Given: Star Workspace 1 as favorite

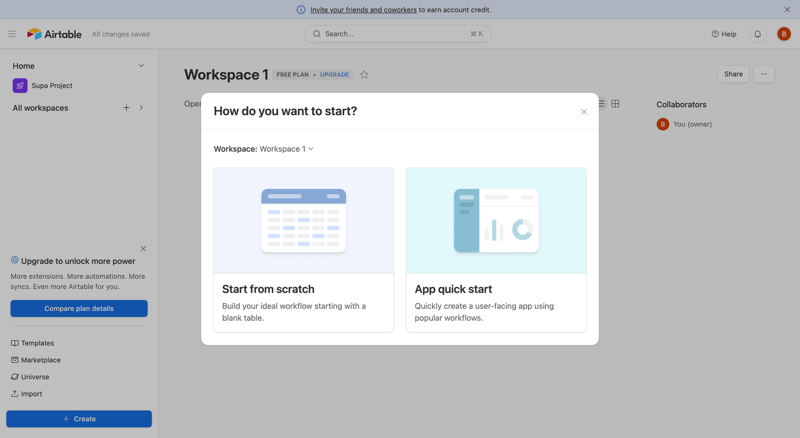Looking at the screenshot, I should tap(364, 75).
